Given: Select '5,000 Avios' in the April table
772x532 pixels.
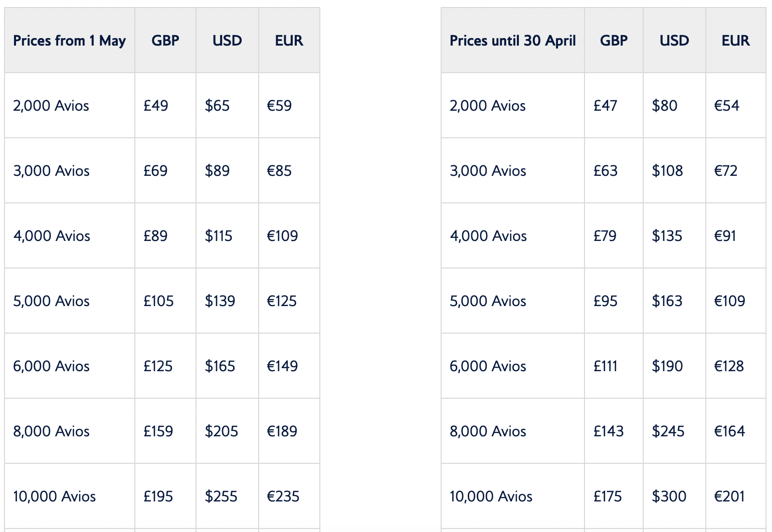Looking at the screenshot, I should tap(488, 301).
